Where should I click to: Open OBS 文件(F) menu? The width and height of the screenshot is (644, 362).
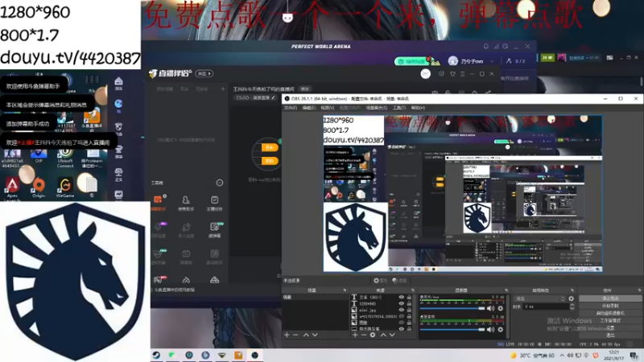[291, 108]
